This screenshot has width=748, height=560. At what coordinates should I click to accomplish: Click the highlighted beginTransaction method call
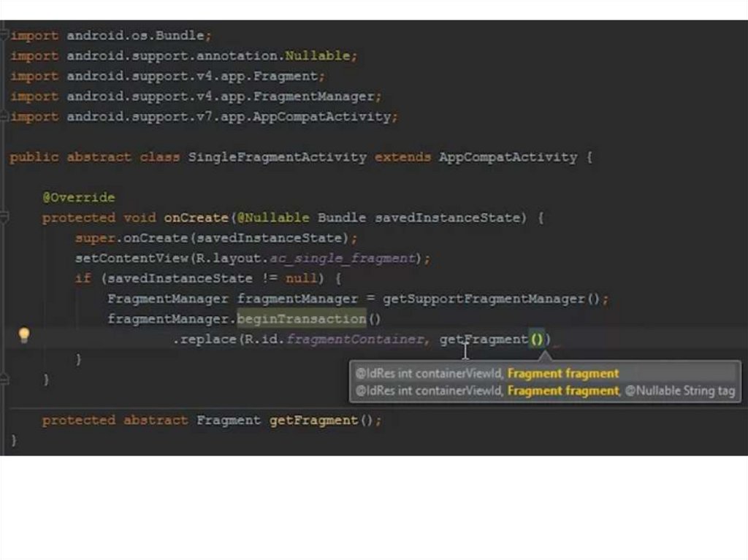point(301,319)
